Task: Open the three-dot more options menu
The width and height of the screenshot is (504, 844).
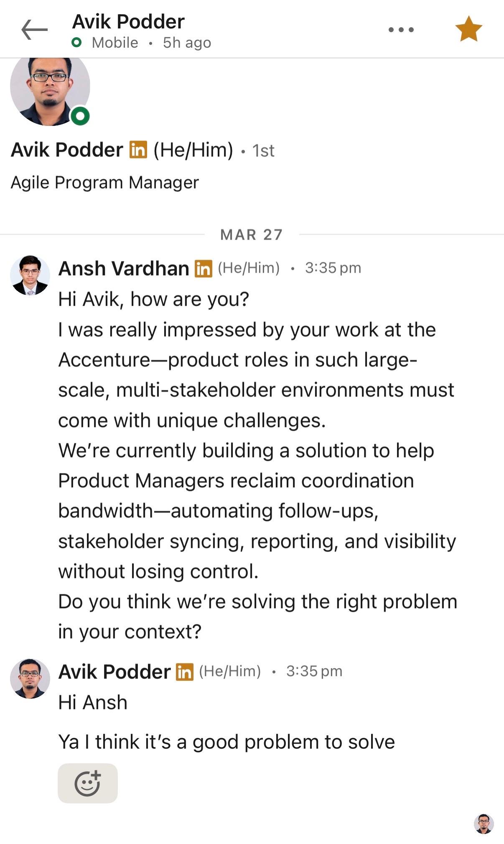Action: pos(401,30)
